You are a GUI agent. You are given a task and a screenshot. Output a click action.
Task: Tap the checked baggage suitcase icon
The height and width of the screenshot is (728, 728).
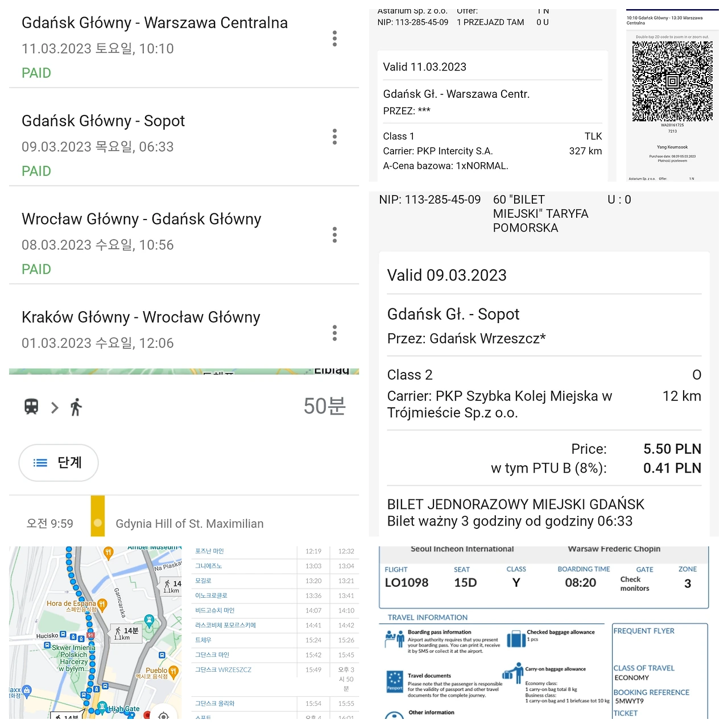[516, 639]
